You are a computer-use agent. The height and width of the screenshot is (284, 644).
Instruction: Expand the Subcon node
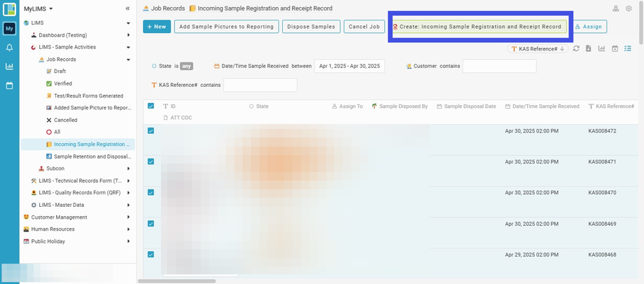tap(128, 168)
